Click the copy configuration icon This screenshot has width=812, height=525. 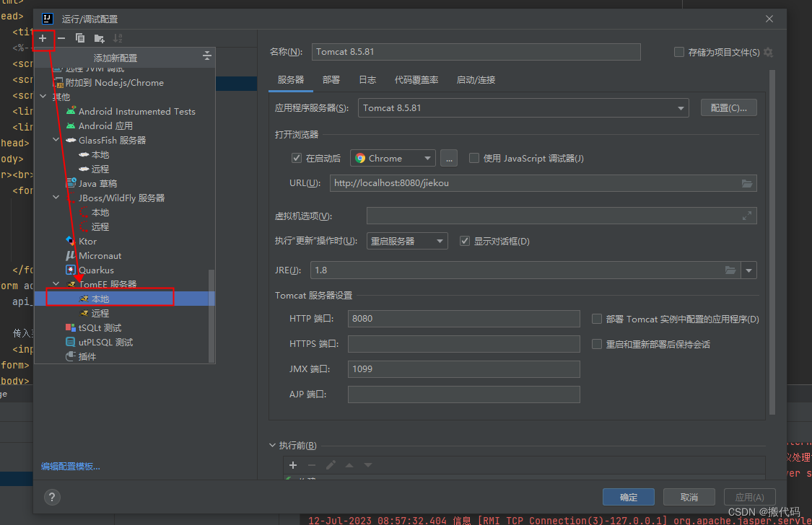(x=79, y=38)
